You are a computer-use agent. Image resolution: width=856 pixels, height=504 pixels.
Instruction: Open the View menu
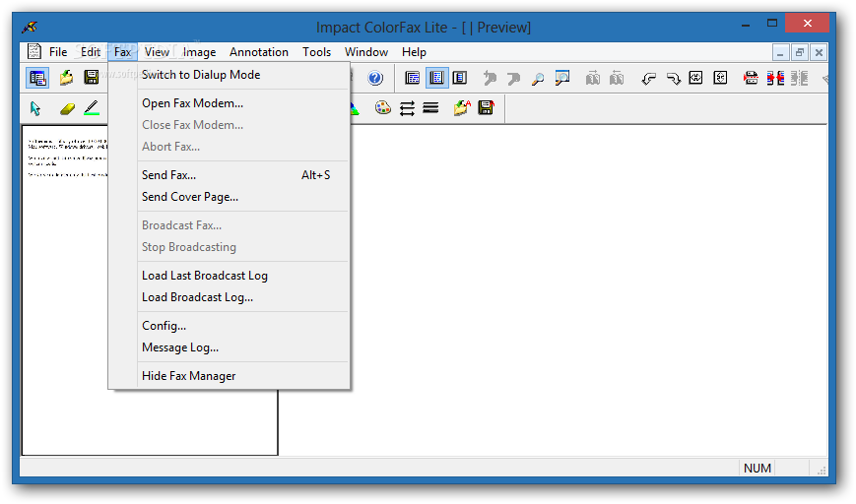pyautogui.click(x=157, y=52)
